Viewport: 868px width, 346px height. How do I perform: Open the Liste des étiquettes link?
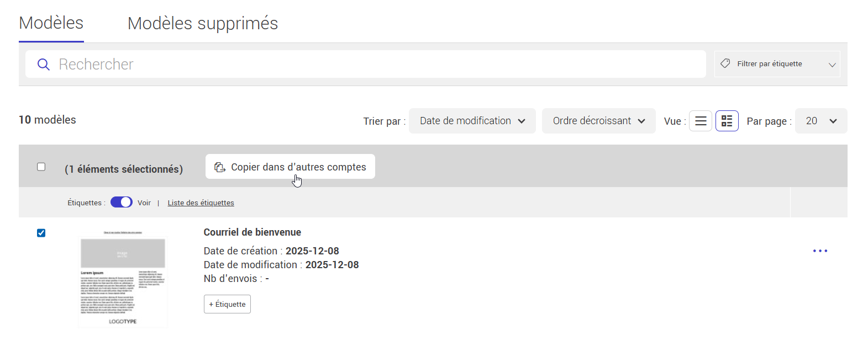tap(201, 203)
